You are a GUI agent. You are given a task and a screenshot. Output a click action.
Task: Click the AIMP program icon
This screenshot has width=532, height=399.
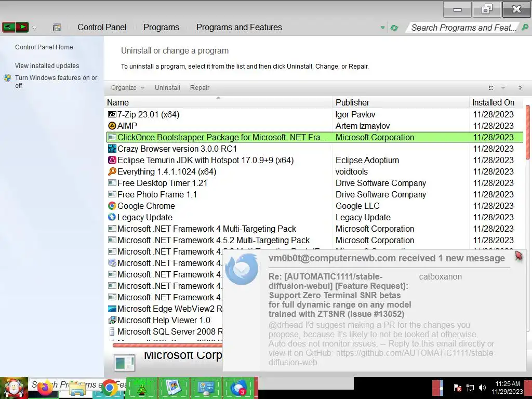coord(112,126)
